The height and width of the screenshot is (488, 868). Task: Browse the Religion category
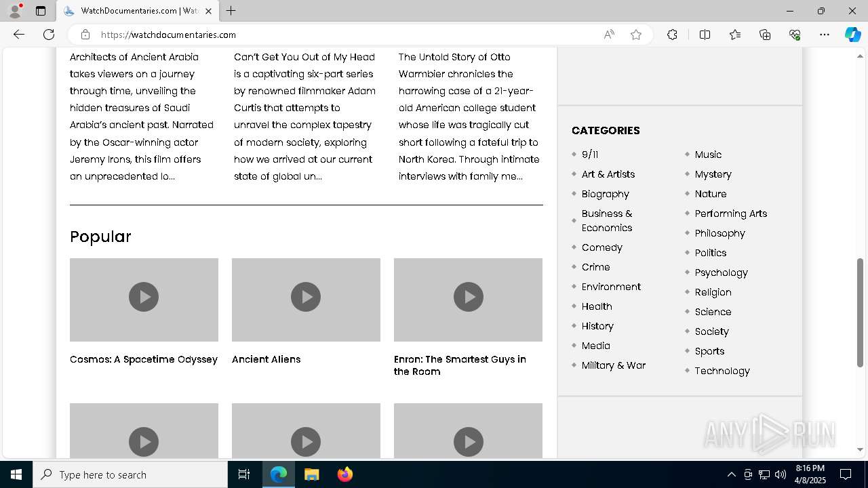click(713, 292)
